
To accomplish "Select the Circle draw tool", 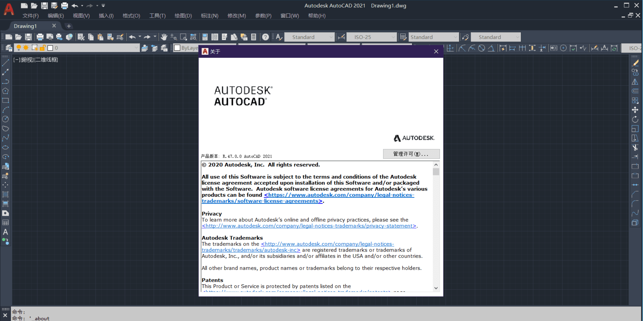I will 5,119.
